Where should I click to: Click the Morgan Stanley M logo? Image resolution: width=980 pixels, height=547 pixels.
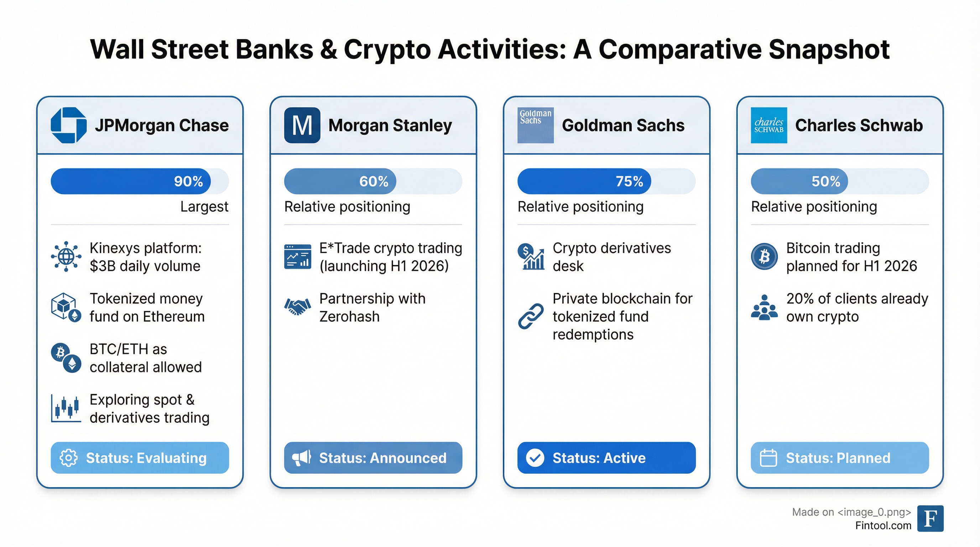click(x=302, y=125)
